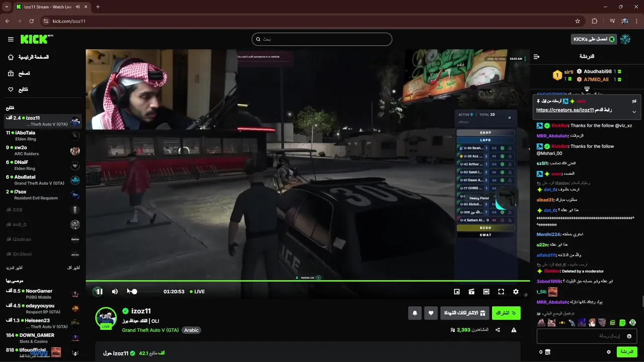Click Abudhabi98 in leaderboard
644x362 pixels.
tap(598, 72)
